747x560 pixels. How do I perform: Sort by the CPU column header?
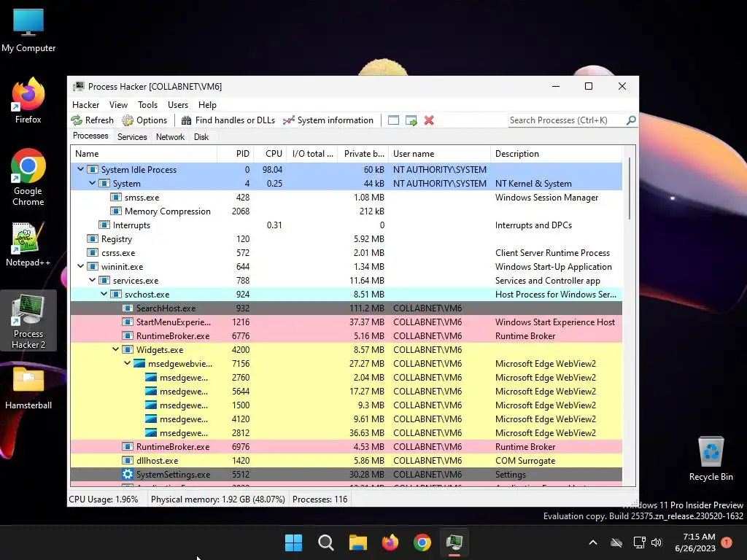[x=270, y=154]
